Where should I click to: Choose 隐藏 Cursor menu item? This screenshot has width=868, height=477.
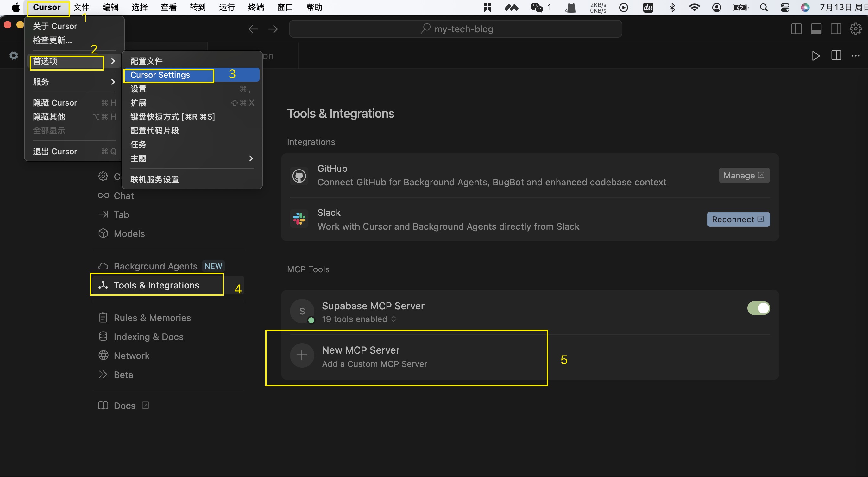[73, 103]
